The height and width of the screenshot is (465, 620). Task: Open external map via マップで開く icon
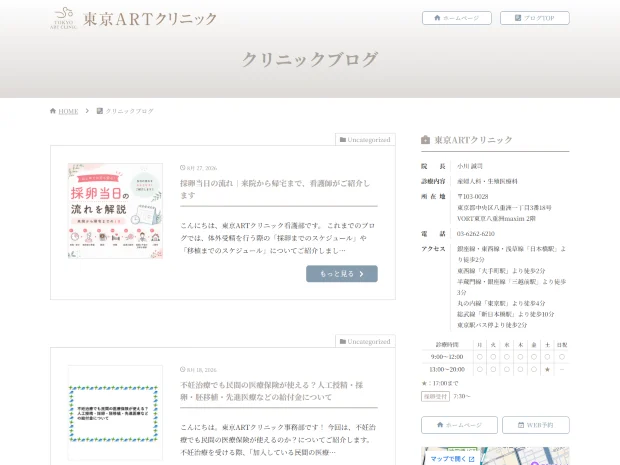pos(471,459)
